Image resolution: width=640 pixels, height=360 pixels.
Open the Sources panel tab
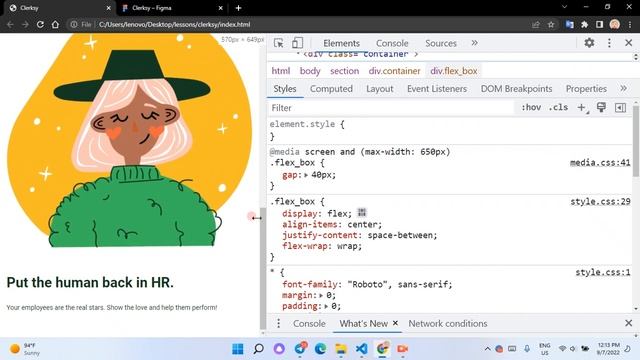(x=441, y=43)
